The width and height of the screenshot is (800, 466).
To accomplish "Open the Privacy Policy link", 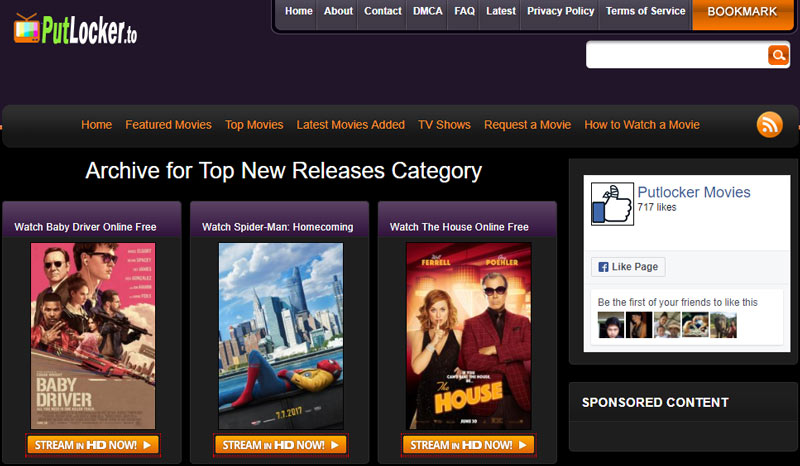I will click(560, 11).
